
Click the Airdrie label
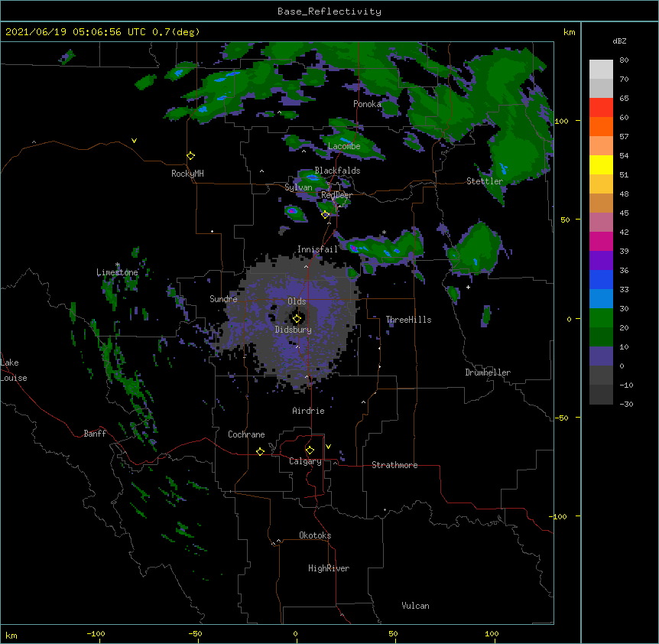click(308, 411)
